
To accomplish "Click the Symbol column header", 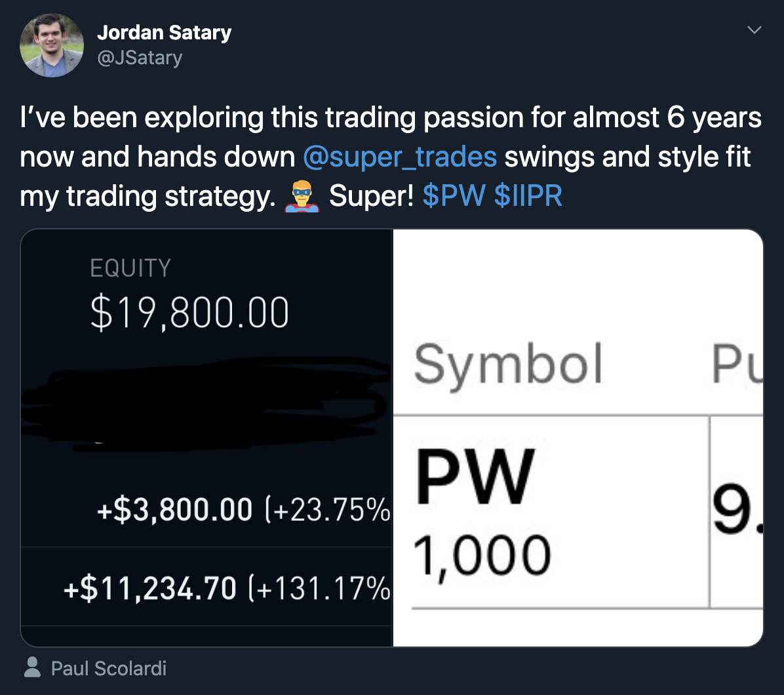I will tap(508, 364).
